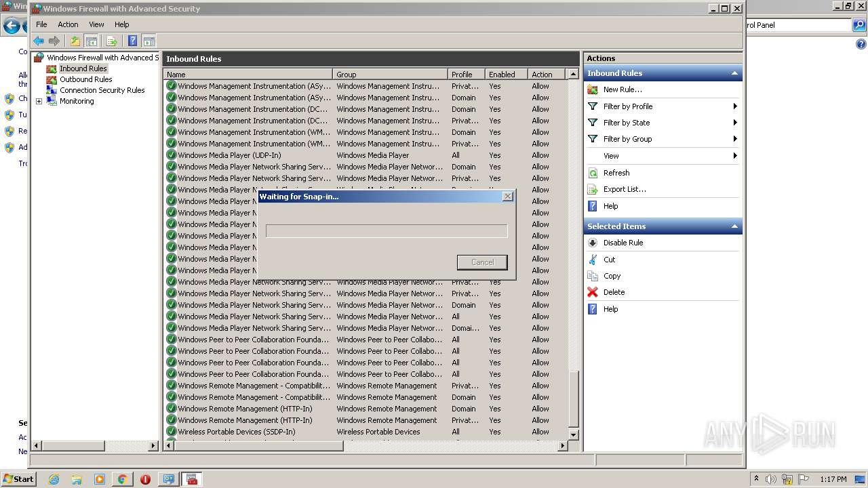The height and width of the screenshot is (488, 868).
Task: Click the Start button
Action: click(18, 479)
